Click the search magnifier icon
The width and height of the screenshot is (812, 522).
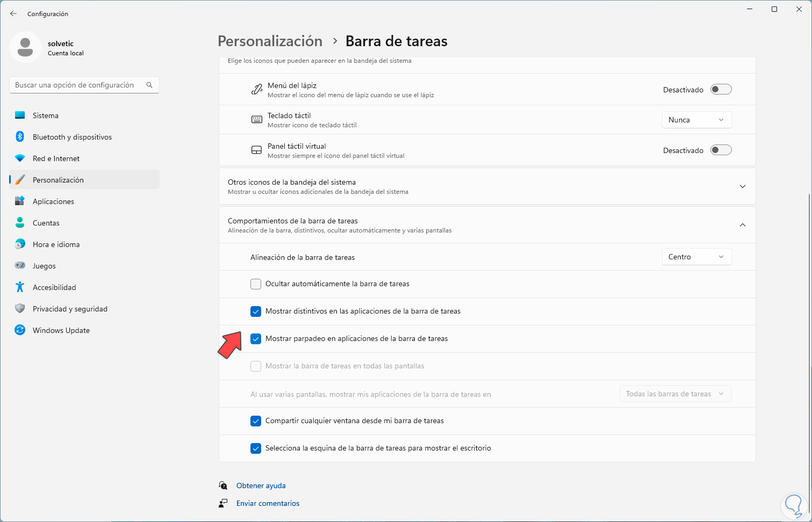coord(149,85)
